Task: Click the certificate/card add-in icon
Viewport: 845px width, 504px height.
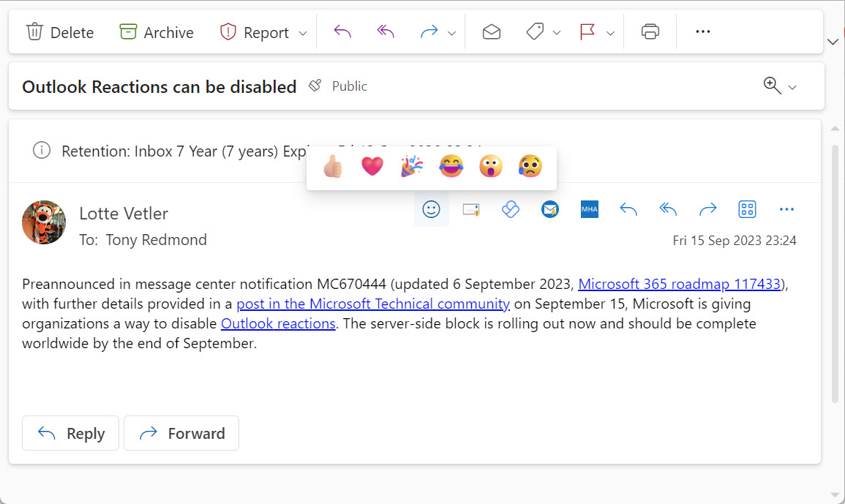Action: 471,209
